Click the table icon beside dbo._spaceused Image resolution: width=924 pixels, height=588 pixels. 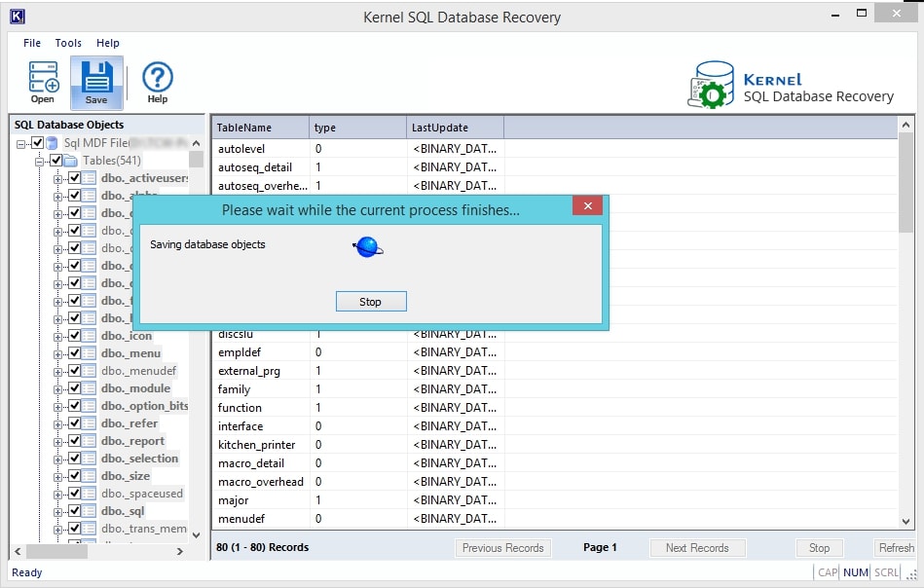pyautogui.click(x=89, y=494)
